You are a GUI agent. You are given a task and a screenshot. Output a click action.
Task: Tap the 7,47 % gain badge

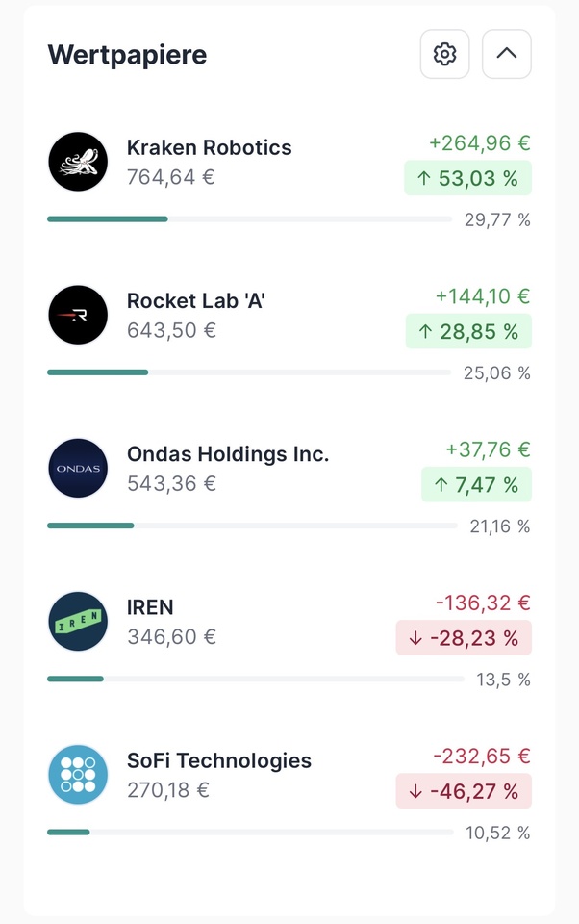pyautogui.click(x=475, y=484)
